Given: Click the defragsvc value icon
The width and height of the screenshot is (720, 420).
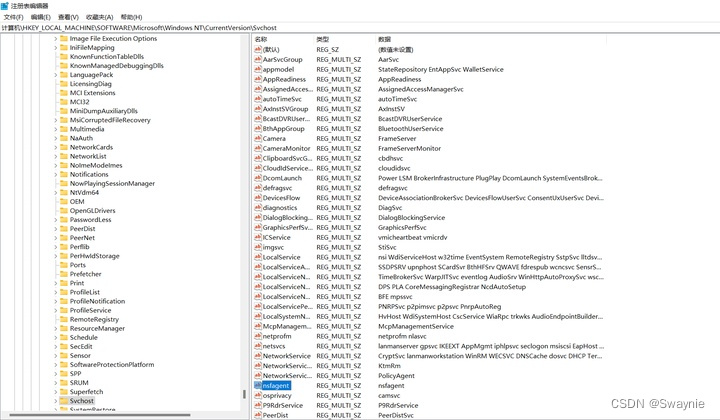Looking at the screenshot, I should (258, 188).
